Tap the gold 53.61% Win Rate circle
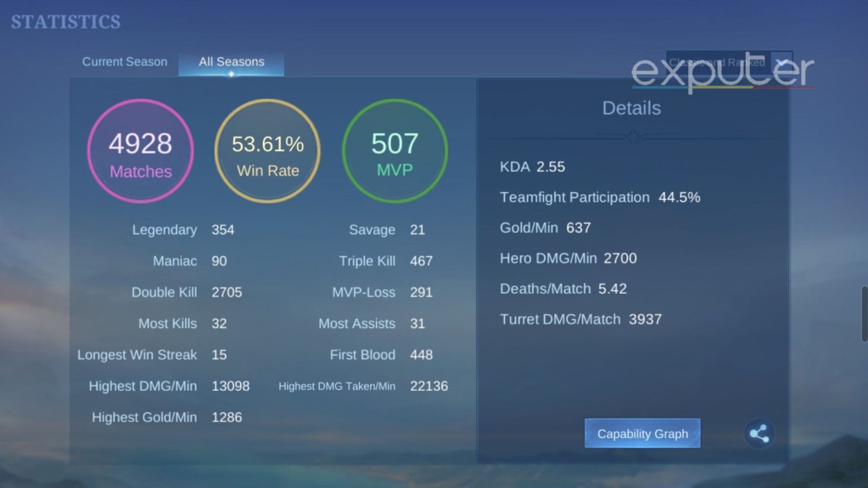The width and height of the screenshot is (868, 488). coord(267,151)
